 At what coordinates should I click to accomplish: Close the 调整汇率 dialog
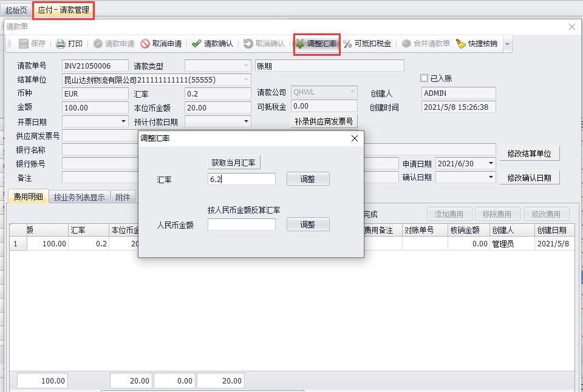pyautogui.click(x=355, y=138)
